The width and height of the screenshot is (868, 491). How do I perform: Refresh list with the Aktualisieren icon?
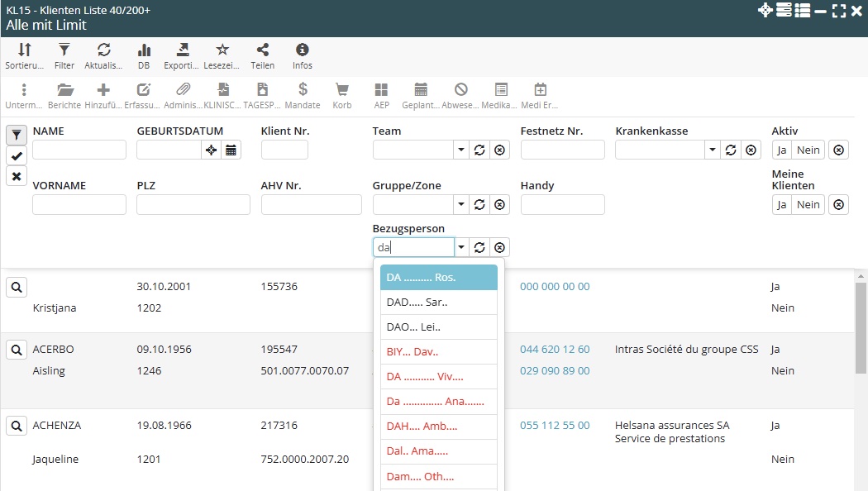tap(103, 50)
